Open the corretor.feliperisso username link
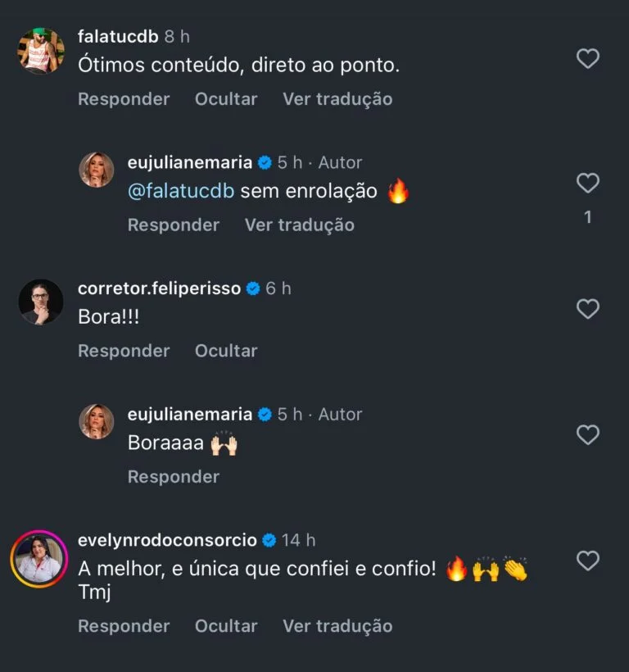Screen dimensions: 629x672 point(159,288)
